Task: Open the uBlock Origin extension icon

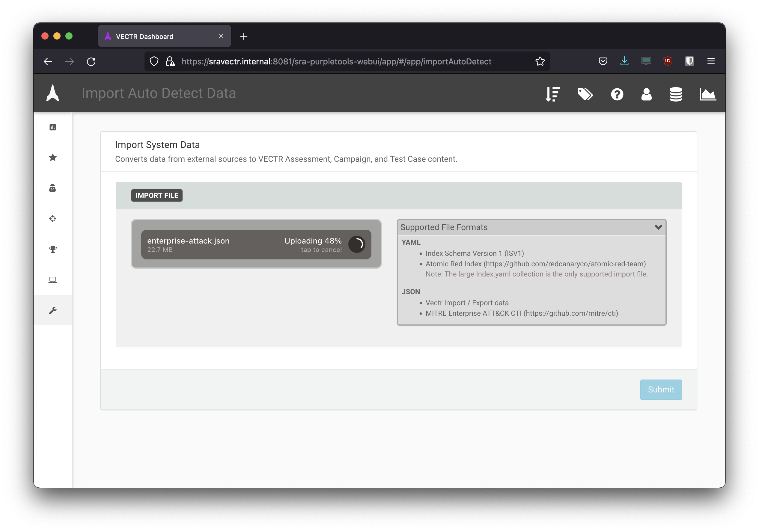Action: pos(668,61)
